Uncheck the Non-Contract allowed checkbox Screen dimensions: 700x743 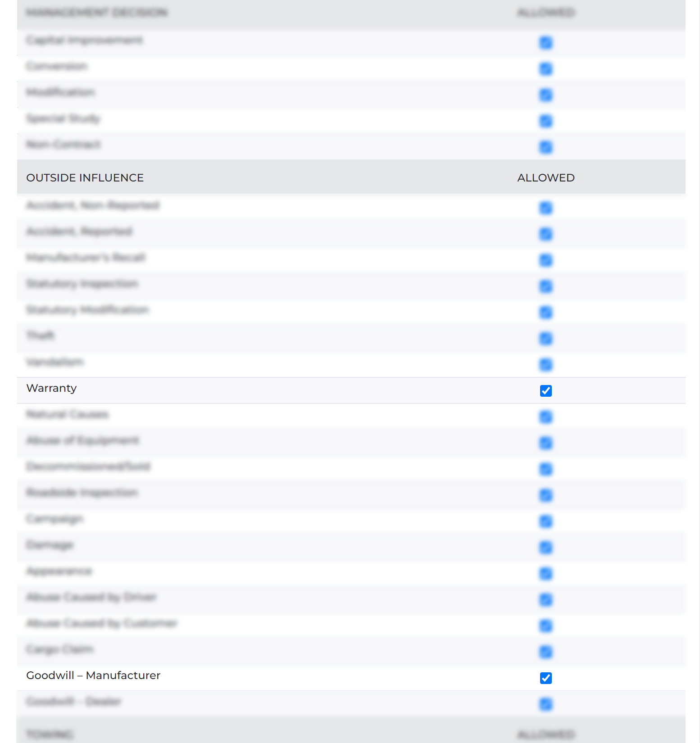click(545, 147)
